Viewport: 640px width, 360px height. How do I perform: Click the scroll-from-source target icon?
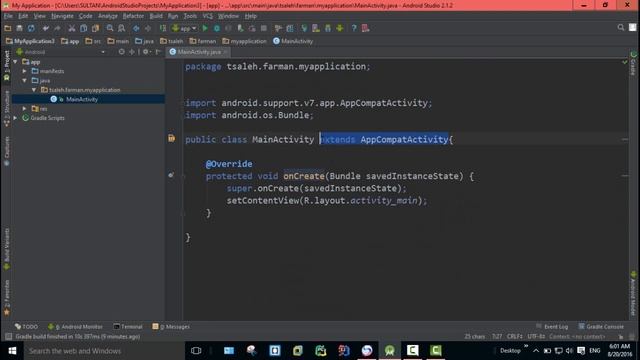(x=121, y=52)
